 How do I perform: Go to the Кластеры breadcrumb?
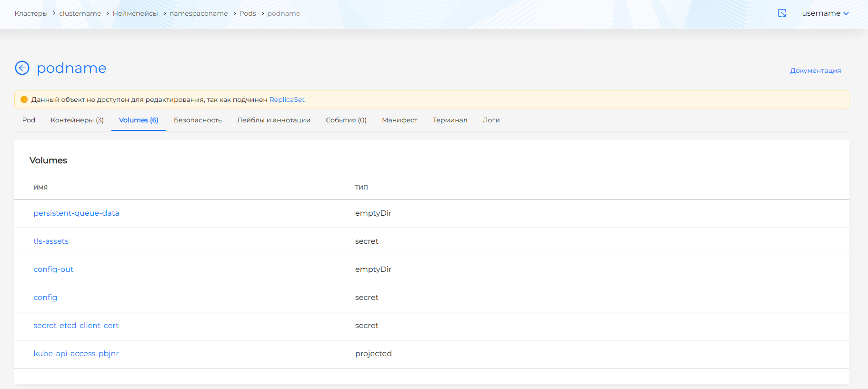[31, 13]
